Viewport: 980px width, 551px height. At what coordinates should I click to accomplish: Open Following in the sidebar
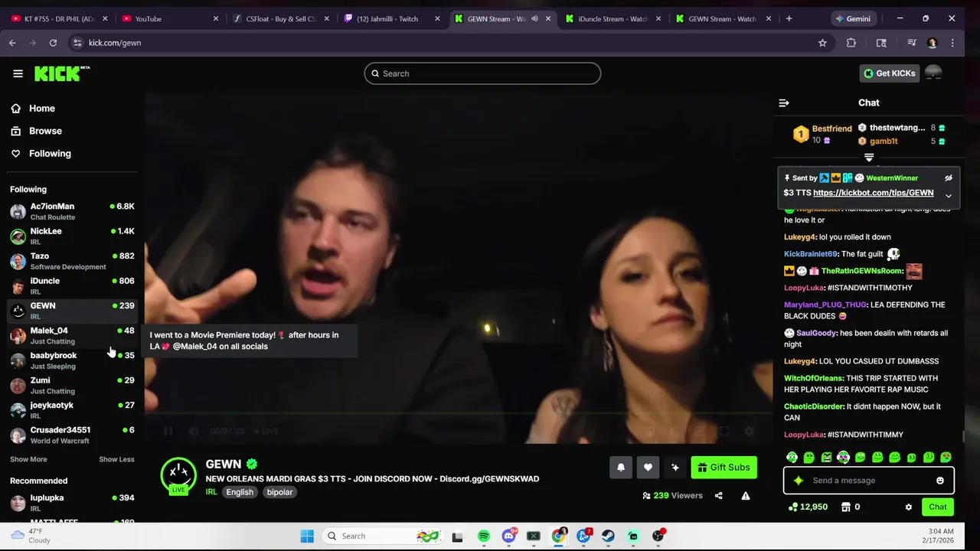pos(50,154)
